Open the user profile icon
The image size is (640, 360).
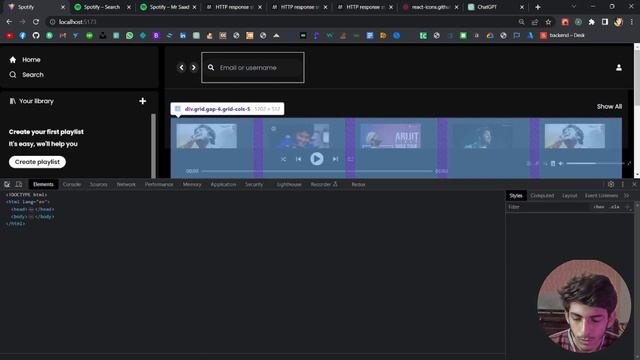(619, 67)
